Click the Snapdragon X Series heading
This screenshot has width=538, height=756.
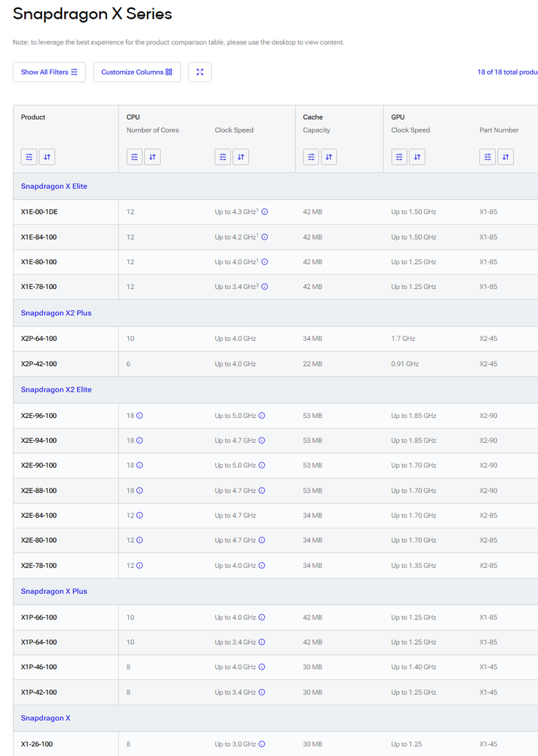[x=92, y=14]
